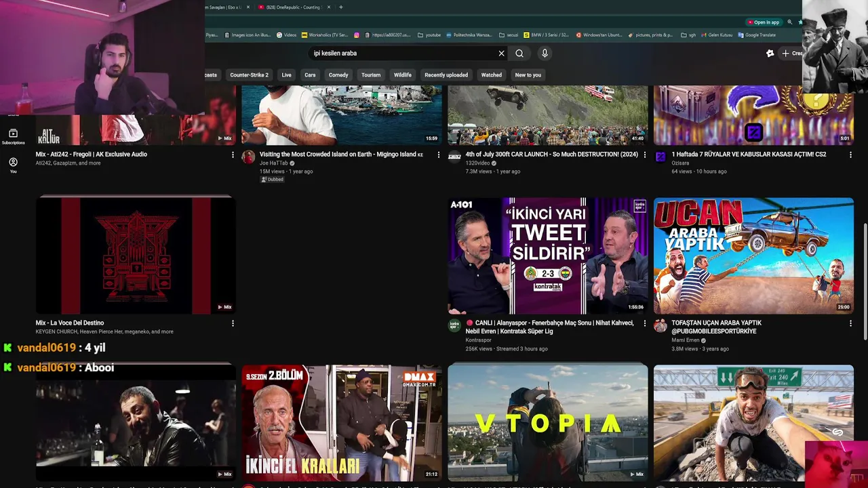Image resolution: width=868 pixels, height=488 pixels.
Task: Close the OneRepublic - Counting tab
Action: click(x=329, y=7)
